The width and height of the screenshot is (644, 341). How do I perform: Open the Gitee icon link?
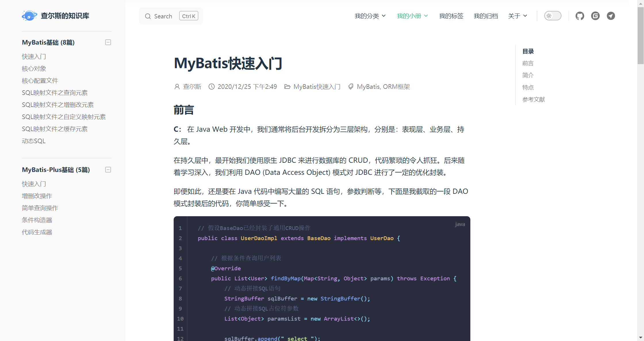pyautogui.click(x=595, y=16)
